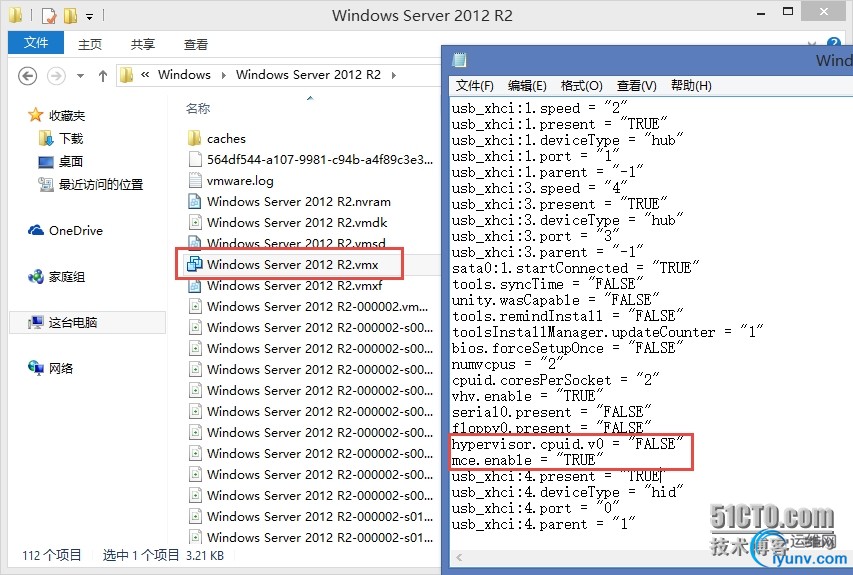
Task: Click tools.syncTime line in Notepad
Action: [548, 283]
